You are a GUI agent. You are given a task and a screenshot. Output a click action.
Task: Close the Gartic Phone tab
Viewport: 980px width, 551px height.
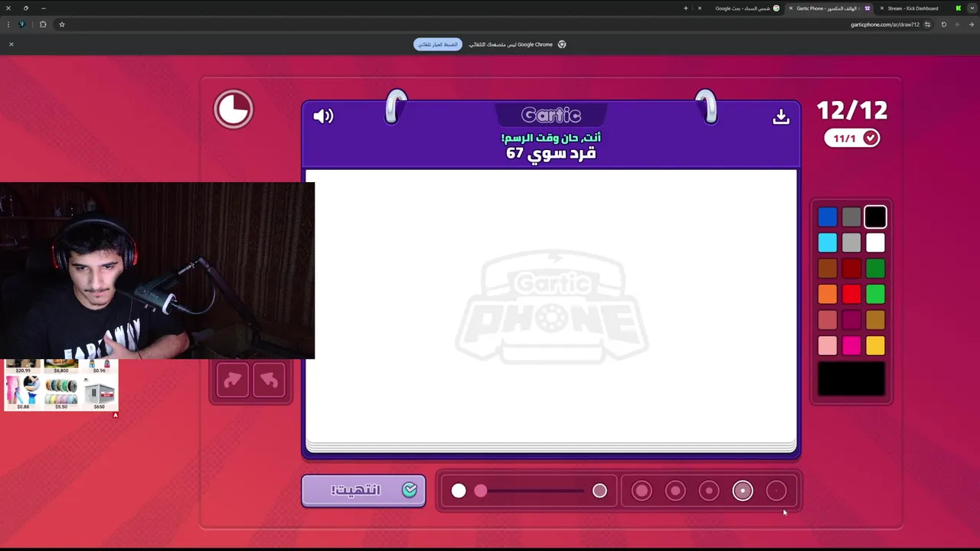[x=791, y=8]
